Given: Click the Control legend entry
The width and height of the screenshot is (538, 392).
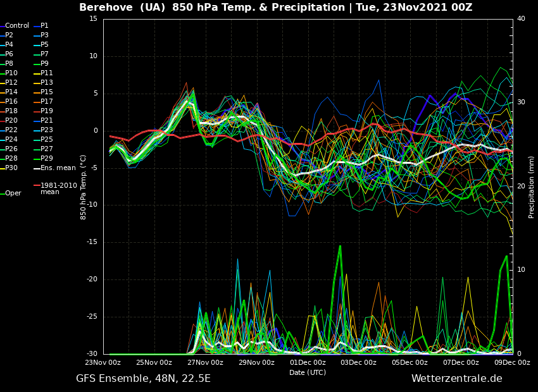Looking at the screenshot, I should pyautogui.click(x=17, y=26).
